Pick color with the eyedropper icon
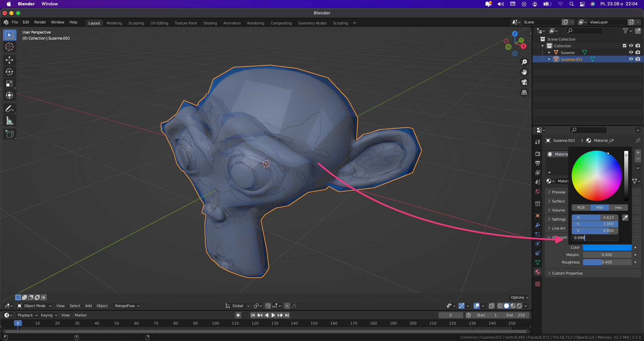Viewport: 644px width, 341px height. (x=625, y=218)
